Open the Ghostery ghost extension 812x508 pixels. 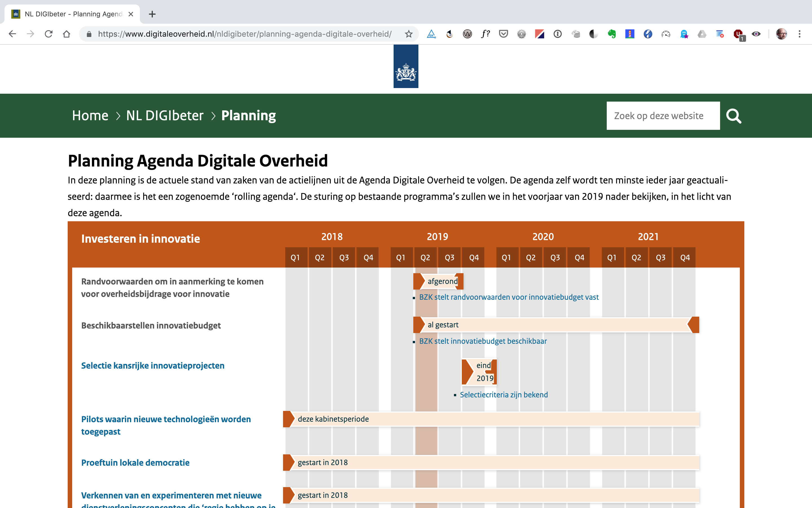click(x=684, y=34)
